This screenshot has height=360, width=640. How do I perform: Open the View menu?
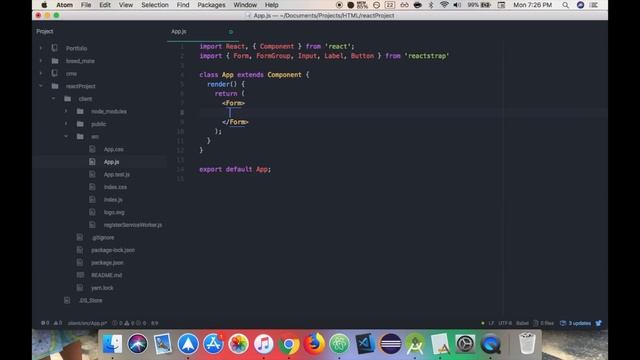[126, 5]
